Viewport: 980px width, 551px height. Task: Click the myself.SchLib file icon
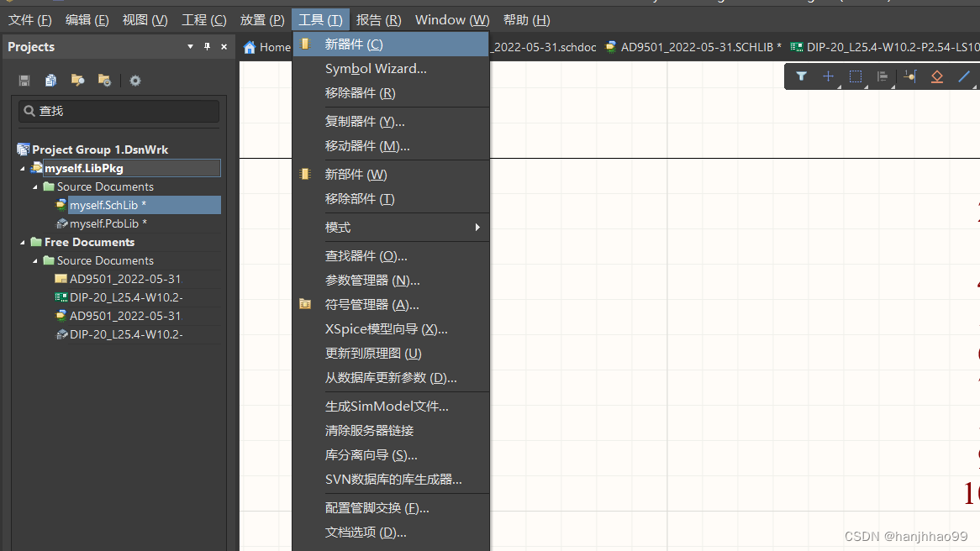tap(61, 205)
